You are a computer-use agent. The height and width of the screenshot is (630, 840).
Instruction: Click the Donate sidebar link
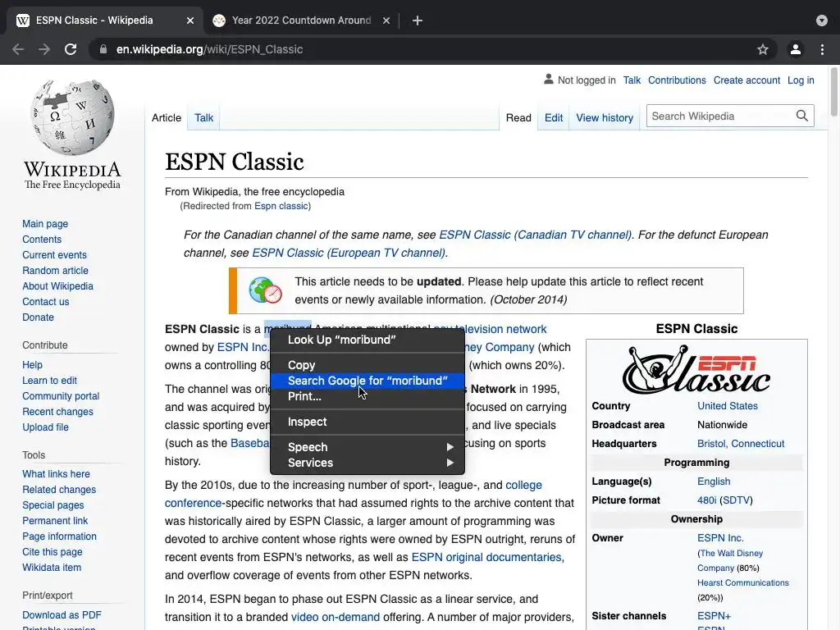pos(38,317)
